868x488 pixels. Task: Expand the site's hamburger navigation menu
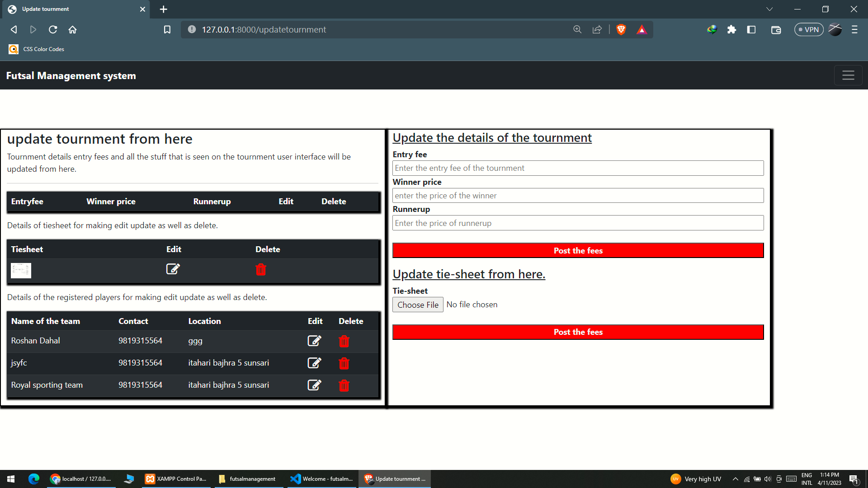click(x=848, y=75)
